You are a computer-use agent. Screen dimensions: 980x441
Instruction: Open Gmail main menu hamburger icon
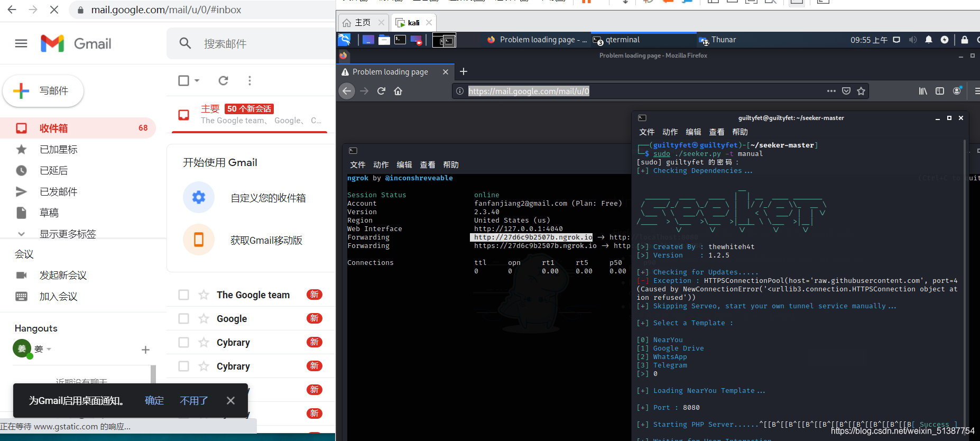[x=21, y=43]
